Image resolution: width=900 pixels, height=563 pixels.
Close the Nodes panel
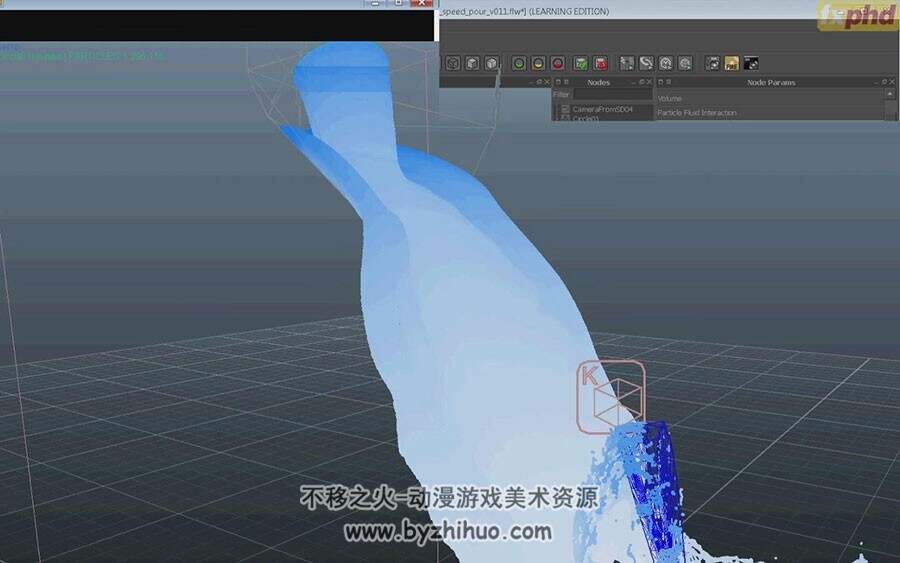[649, 82]
